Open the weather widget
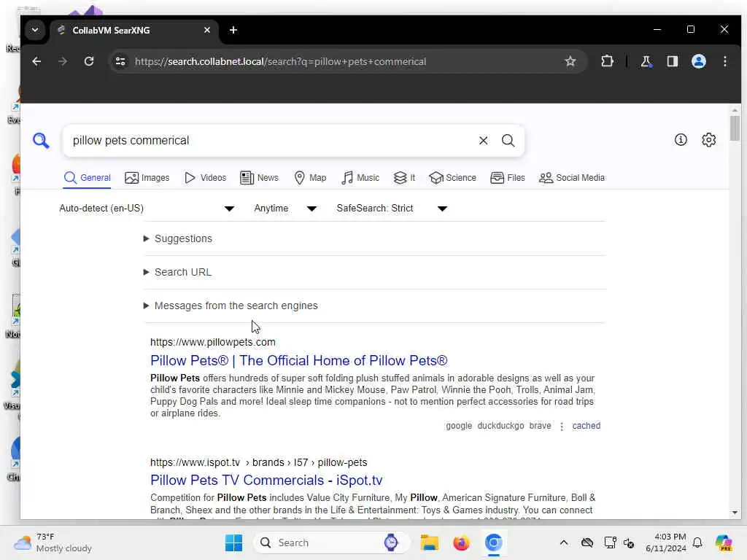The image size is (747, 560). pyautogui.click(x=53, y=542)
